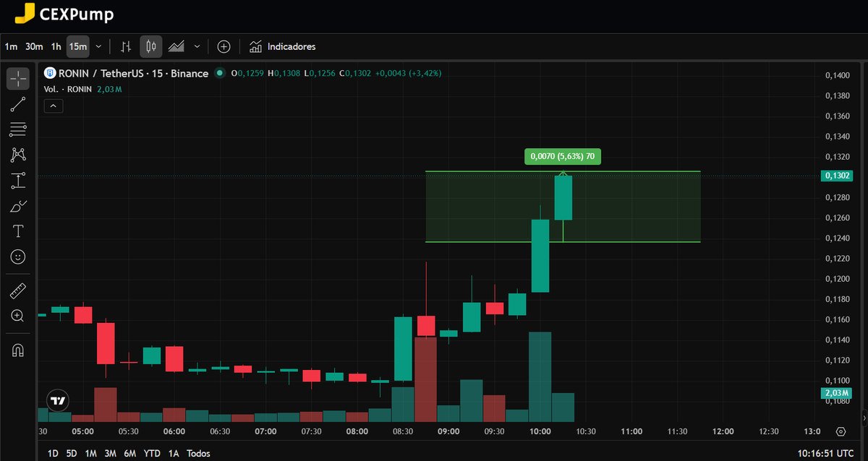The image size is (868, 461).
Task: Select the 30m interval
Action: 34,46
